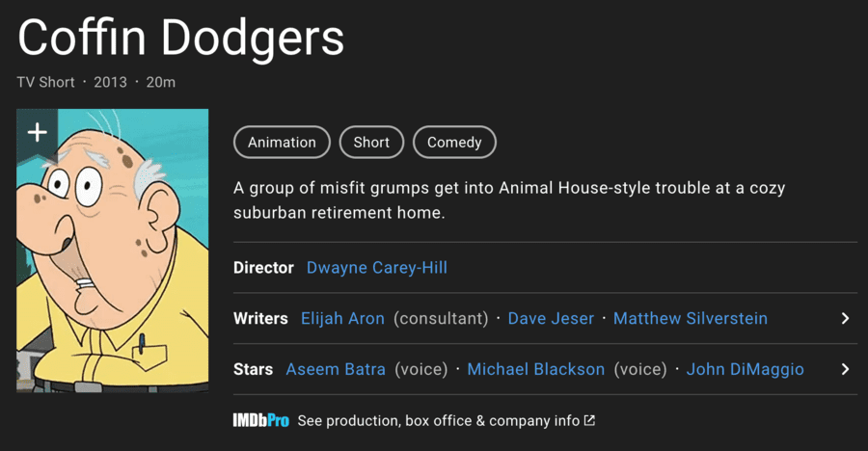
Task: Open writer Matthew Silverstein's page
Action: 691,318
